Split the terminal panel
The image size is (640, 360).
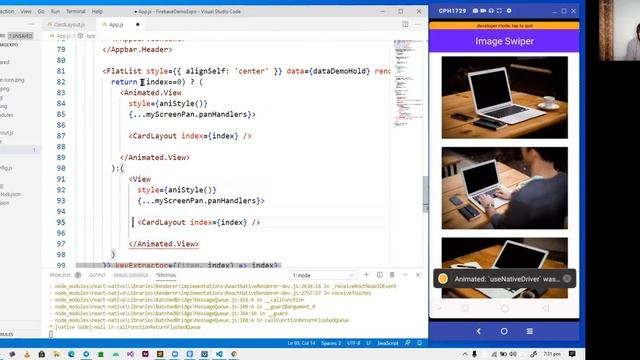click(x=380, y=275)
